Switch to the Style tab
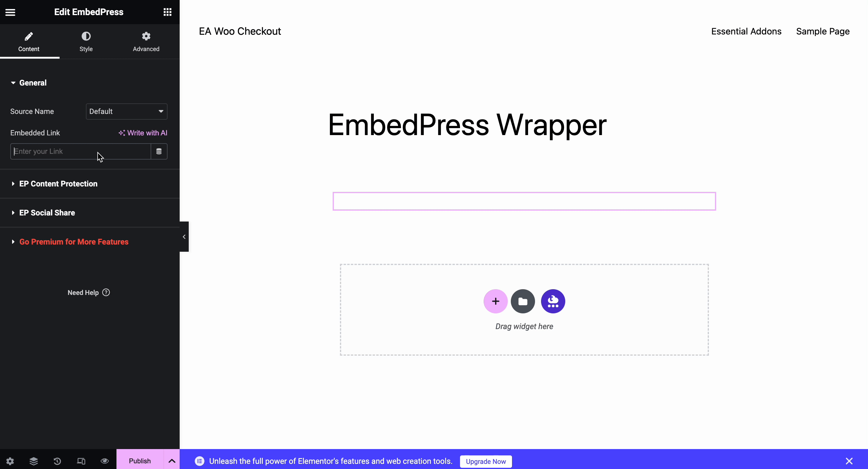This screenshot has height=469, width=868. pos(86,41)
